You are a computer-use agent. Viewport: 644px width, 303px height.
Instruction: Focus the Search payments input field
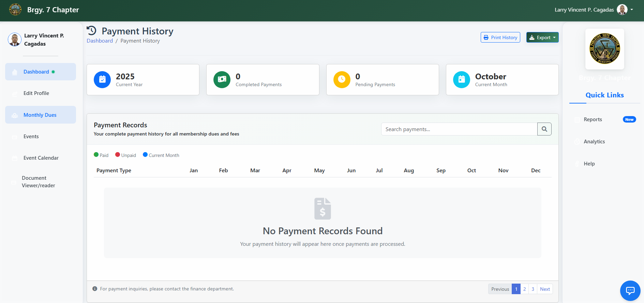tap(459, 129)
